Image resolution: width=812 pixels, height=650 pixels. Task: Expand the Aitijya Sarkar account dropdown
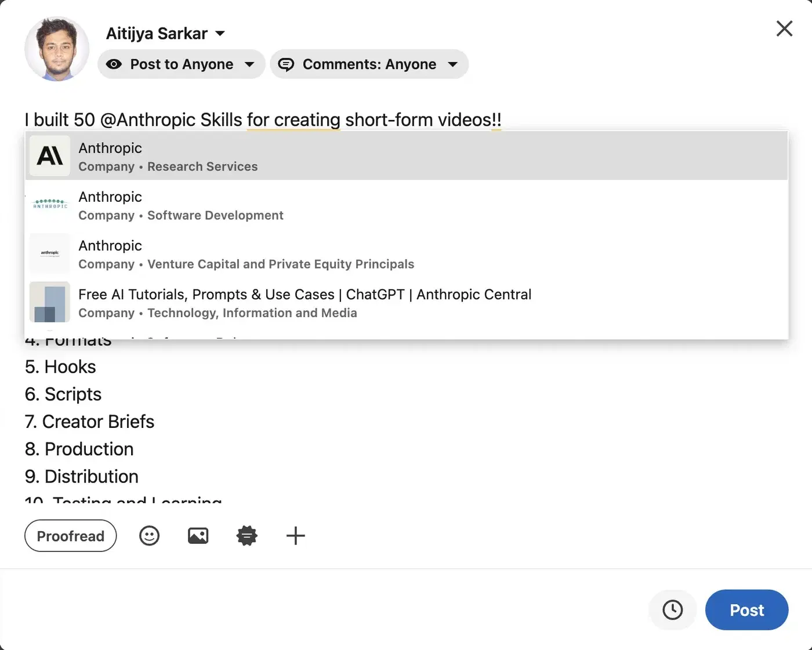coord(166,34)
